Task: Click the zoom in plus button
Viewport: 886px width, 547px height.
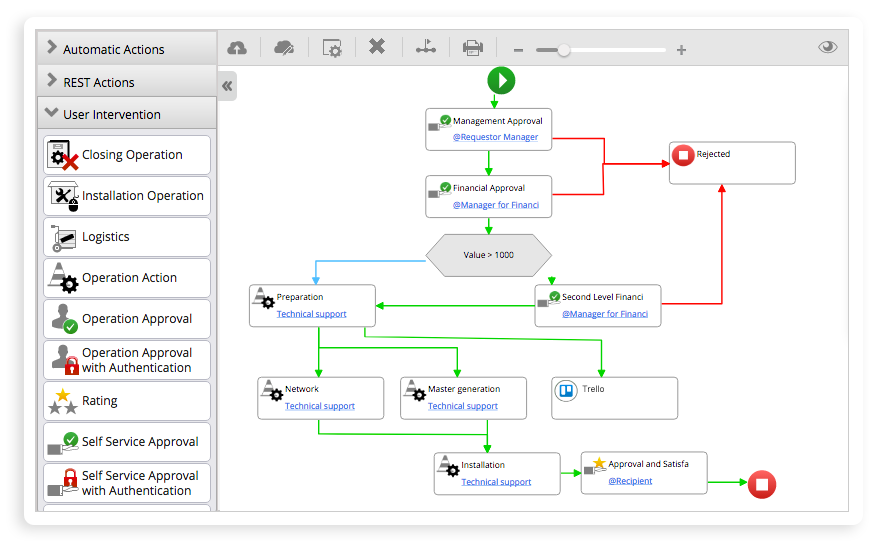Action: click(681, 50)
